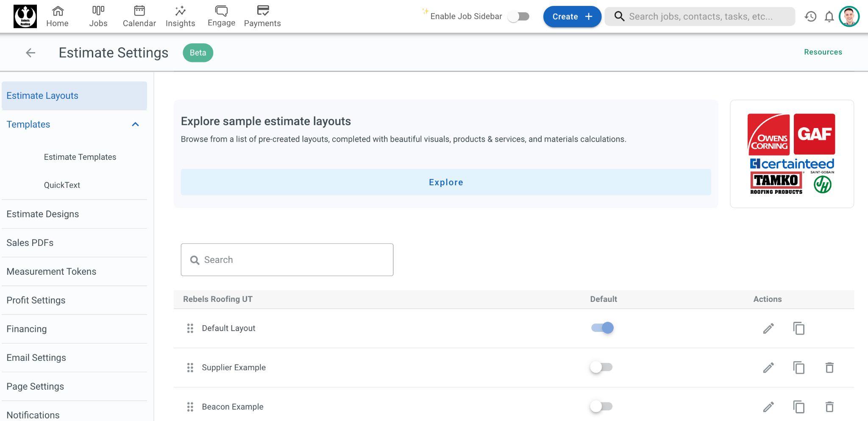This screenshot has width=868, height=421.
Task: Turn off the Default Layout default switch
Action: pyautogui.click(x=602, y=328)
